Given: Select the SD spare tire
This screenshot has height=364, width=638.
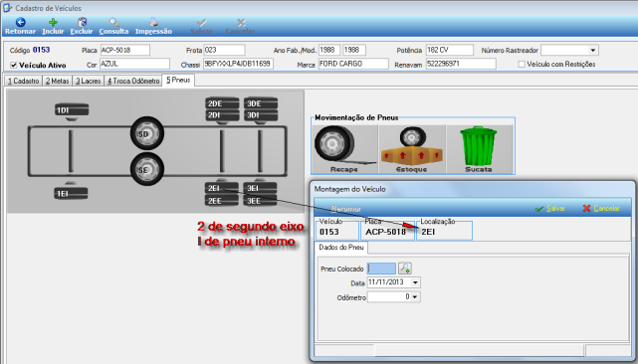Looking at the screenshot, I should [x=147, y=133].
